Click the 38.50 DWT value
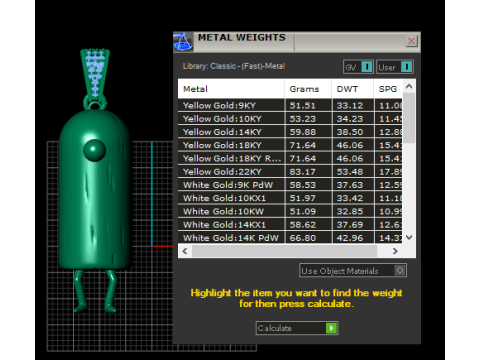 point(350,132)
